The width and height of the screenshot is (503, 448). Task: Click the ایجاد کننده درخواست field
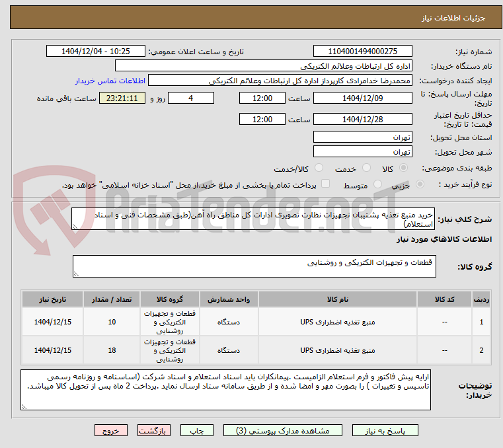coord(280,81)
